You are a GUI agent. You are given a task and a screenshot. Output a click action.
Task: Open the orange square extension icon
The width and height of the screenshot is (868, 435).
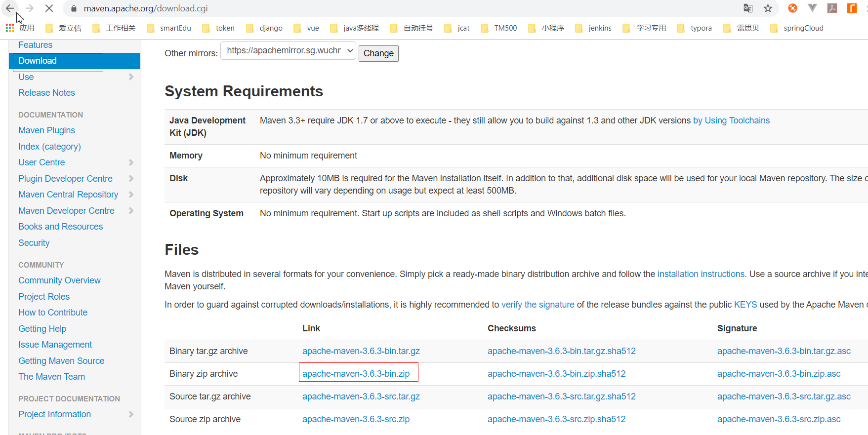point(852,8)
